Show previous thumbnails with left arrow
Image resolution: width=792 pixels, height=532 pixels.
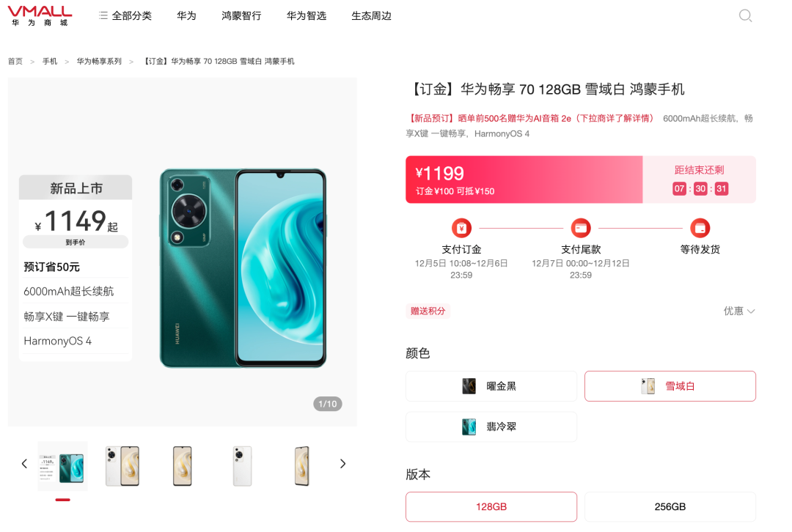pyautogui.click(x=24, y=463)
